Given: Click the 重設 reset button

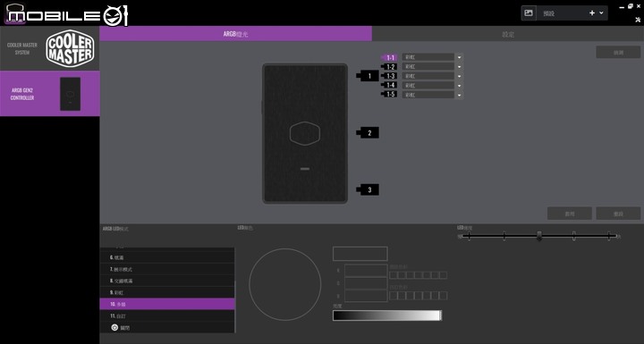Looking at the screenshot, I should point(618,214).
